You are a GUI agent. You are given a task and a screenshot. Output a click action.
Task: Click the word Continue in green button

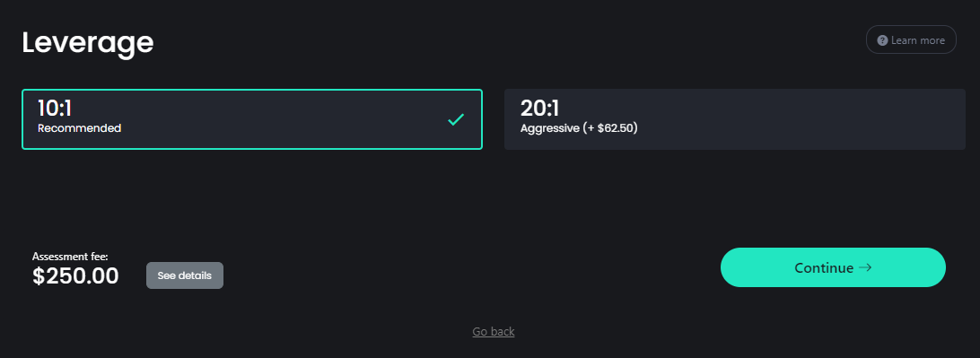pyautogui.click(x=824, y=267)
